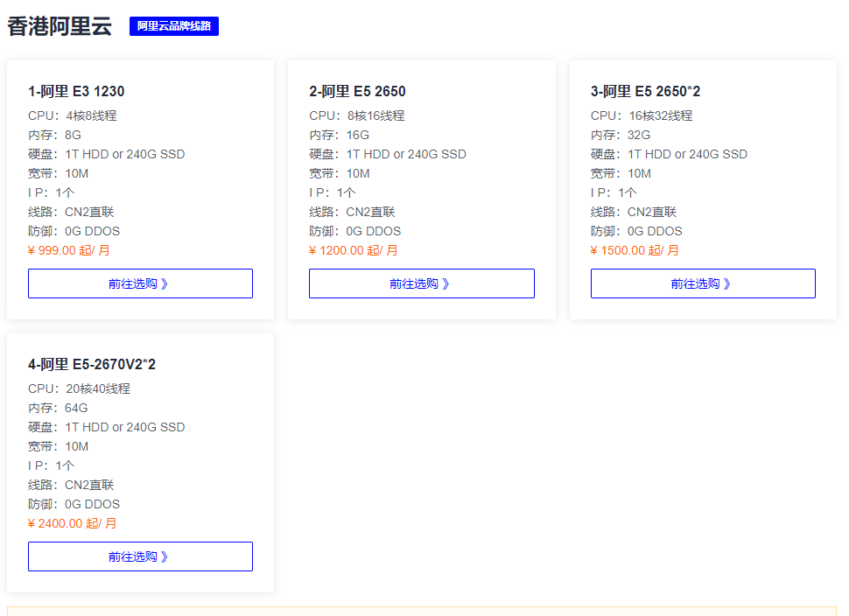Viewport: 849px width, 616px height.
Task: Click the 硬盘 line in the E5-2670V2*2 card
Action: click(107, 427)
